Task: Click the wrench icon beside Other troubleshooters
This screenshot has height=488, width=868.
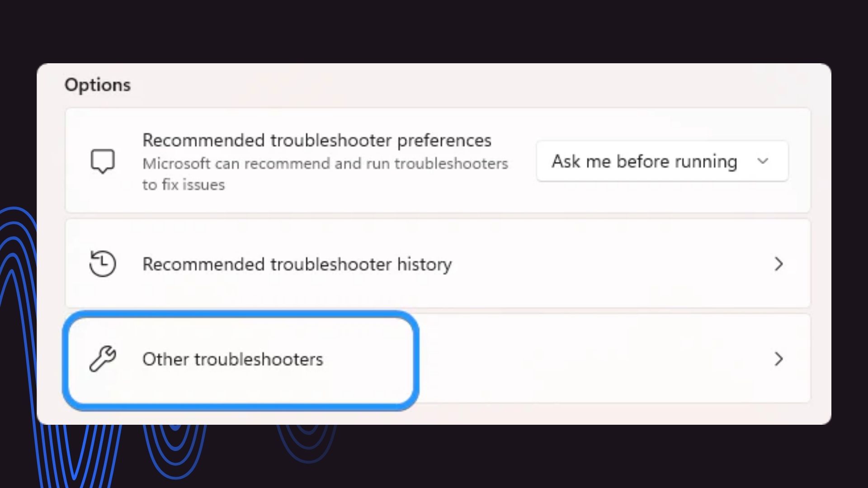Action: click(x=103, y=359)
